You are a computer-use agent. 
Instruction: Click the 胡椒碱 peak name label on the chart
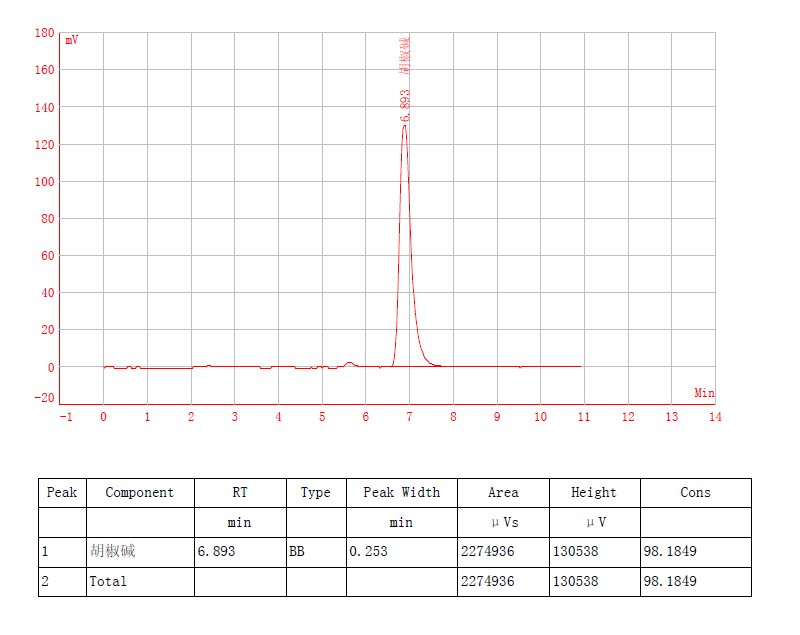pos(405,56)
